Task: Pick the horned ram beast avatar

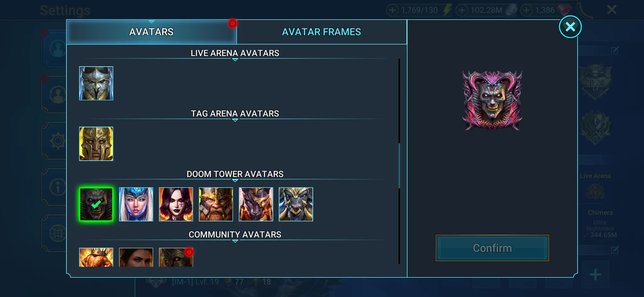Action: coord(296,204)
